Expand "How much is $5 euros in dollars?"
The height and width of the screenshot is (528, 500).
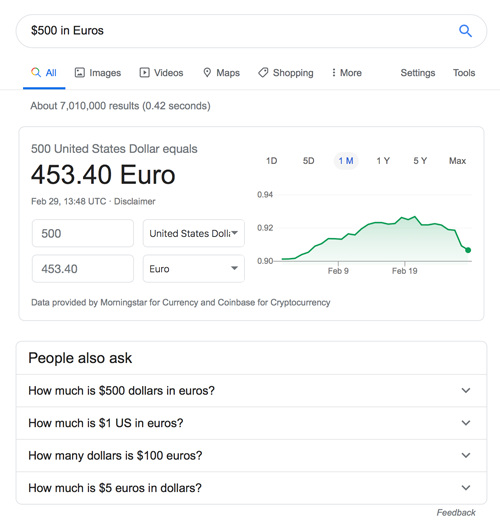pos(251,488)
